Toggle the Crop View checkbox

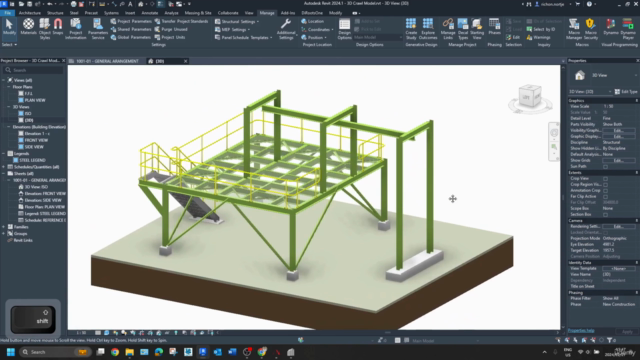605,178
